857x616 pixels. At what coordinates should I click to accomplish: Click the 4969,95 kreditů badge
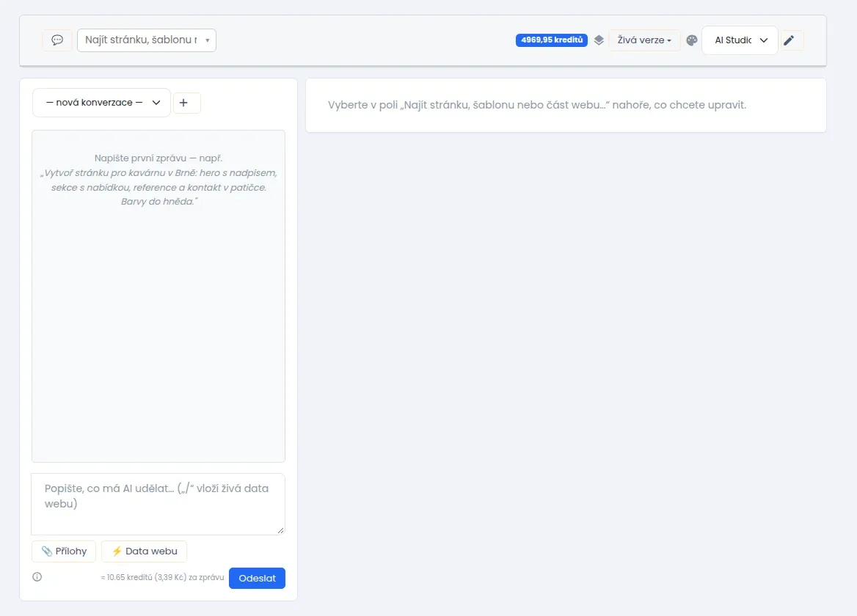[x=552, y=40]
